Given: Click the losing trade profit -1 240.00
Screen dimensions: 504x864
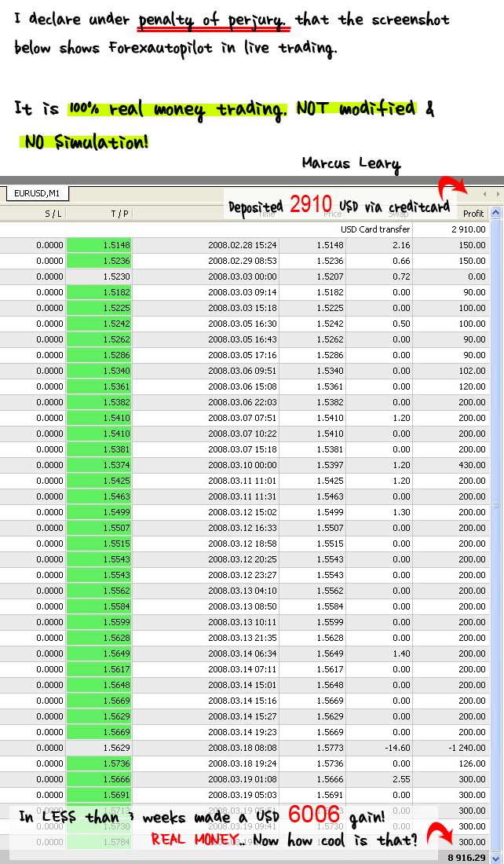Looking at the screenshot, I should point(466,747).
